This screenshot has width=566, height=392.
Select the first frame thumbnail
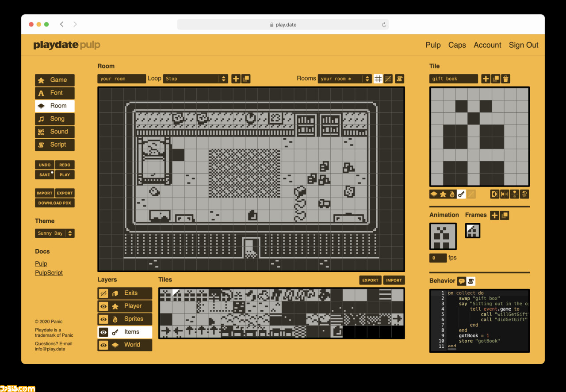(x=473, y=231)
